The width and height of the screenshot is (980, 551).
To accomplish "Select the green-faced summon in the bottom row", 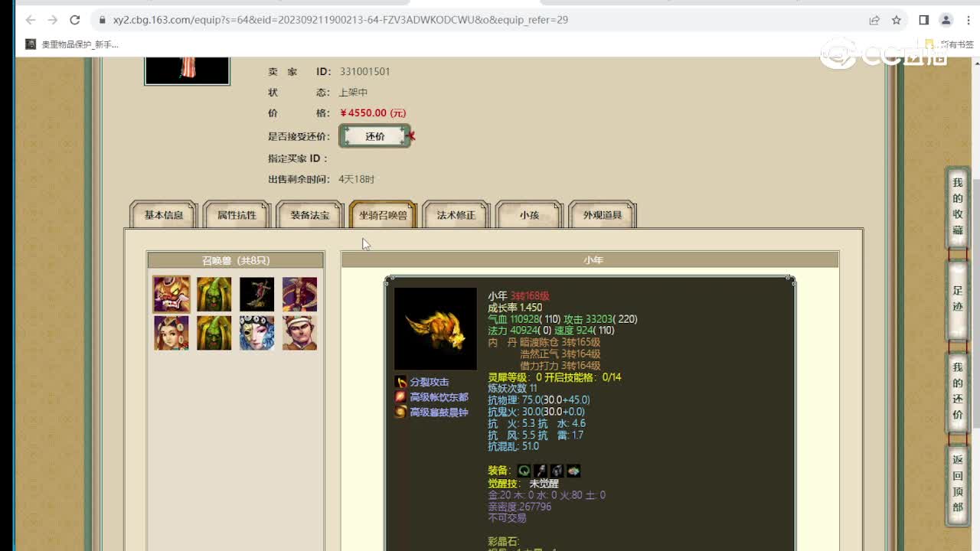I will (x=214, y=333).
